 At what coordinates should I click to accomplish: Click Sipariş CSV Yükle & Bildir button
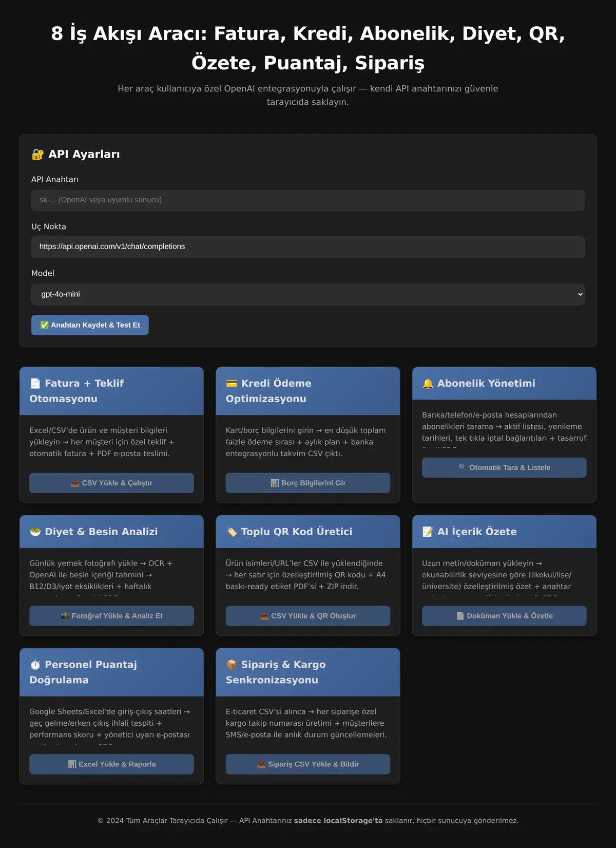pyautogui.click(x=308, y=764)
